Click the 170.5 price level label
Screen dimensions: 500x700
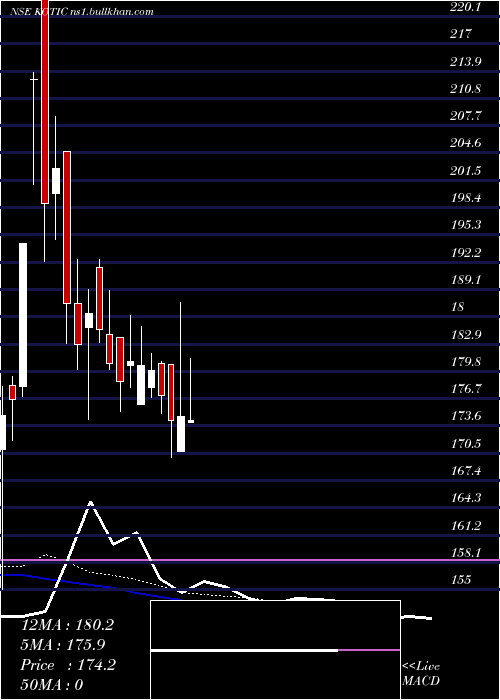tap(465, 443)
